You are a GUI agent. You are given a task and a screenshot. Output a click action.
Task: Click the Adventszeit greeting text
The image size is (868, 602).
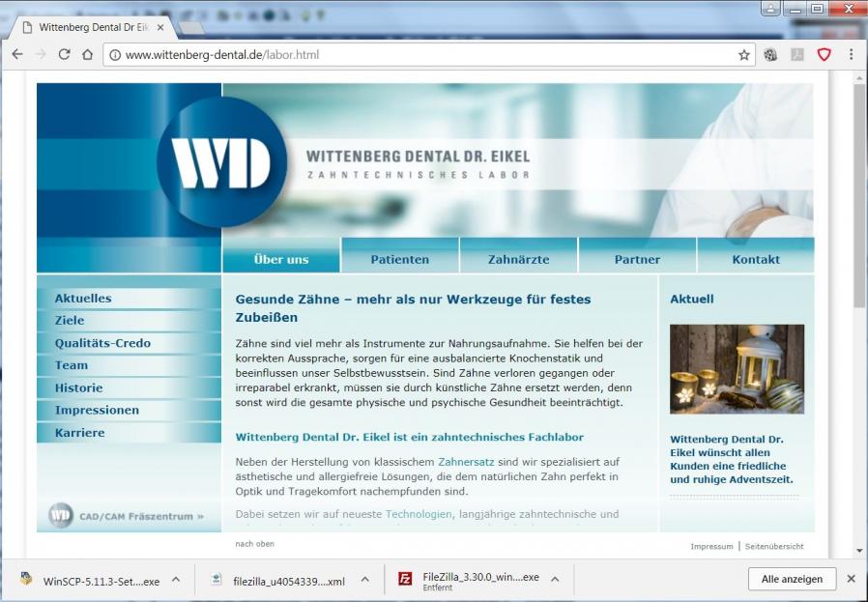[x=732, y=459]
